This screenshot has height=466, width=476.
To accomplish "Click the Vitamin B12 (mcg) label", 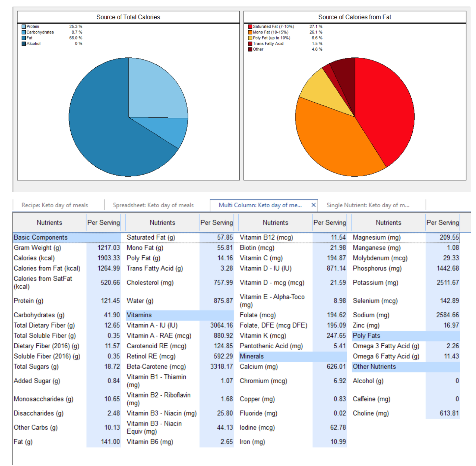I will 266,237.
